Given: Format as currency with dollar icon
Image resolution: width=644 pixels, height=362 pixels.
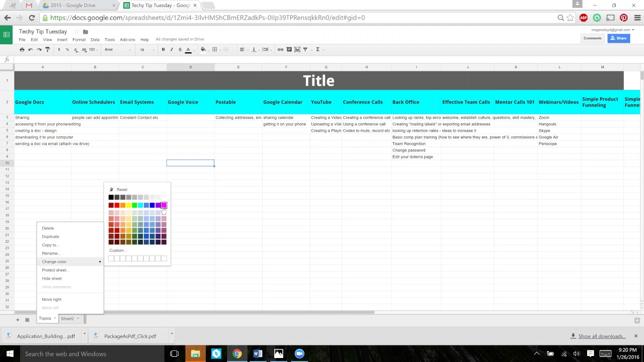Looking at the screenshot, I should click(59, 49).
